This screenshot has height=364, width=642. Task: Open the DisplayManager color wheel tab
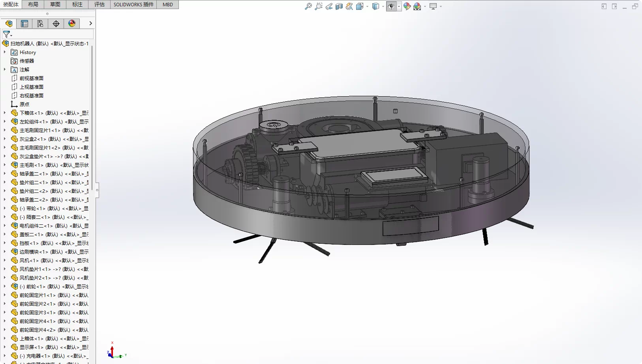(72, 24)
